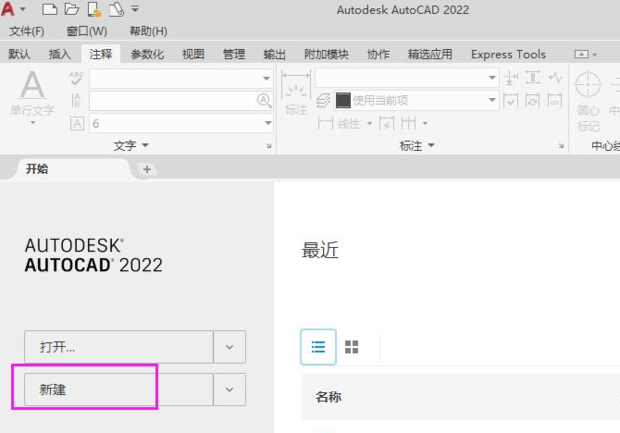Expand the Quick Access Toolbar customize arrow
620x433 pixels.
(135, 9)
